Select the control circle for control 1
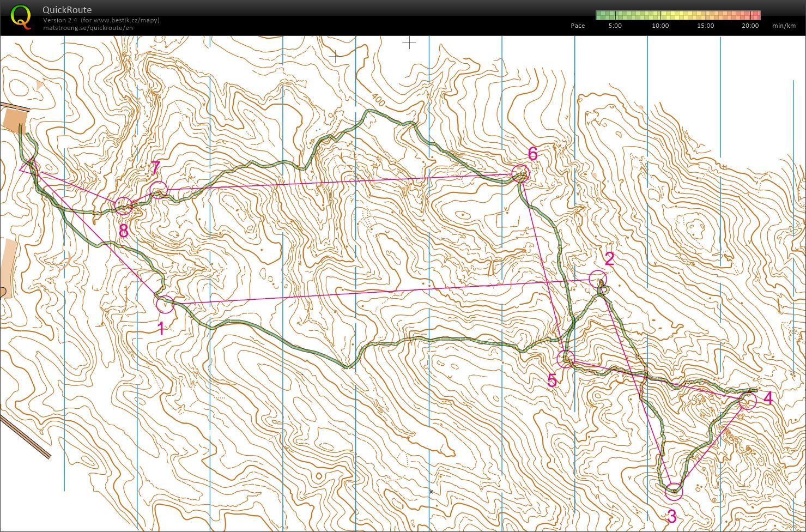 click(x=165, y=304)
